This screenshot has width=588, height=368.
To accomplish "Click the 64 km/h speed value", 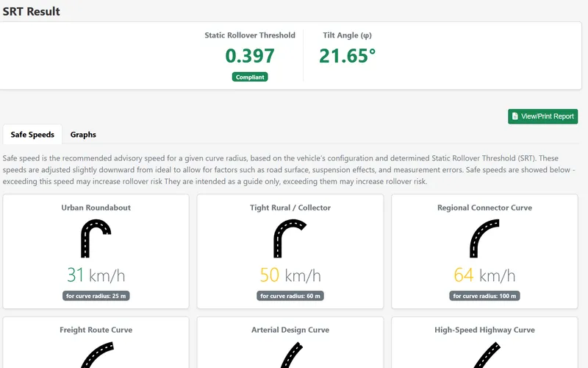I will [x=484, y=275].
